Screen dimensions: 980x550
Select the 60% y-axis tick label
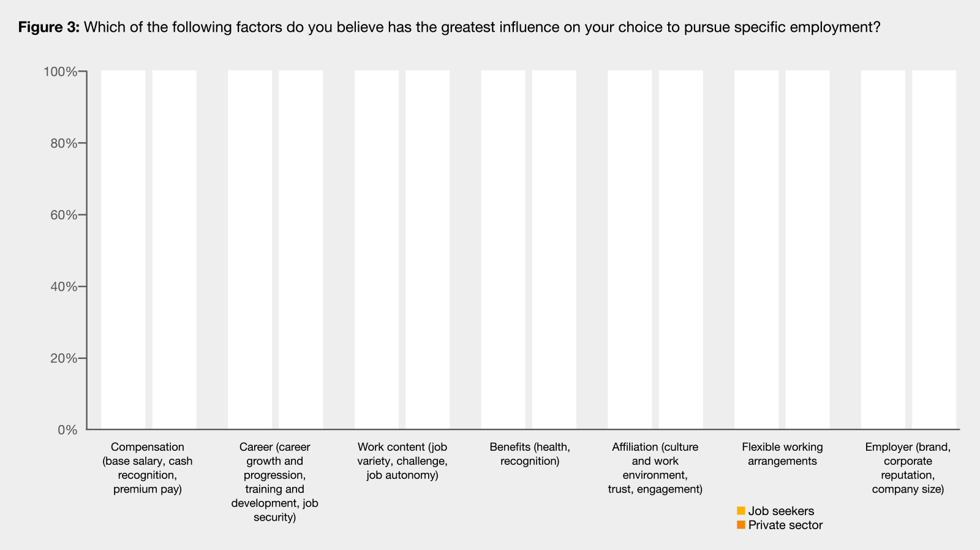tap(62, 215)
